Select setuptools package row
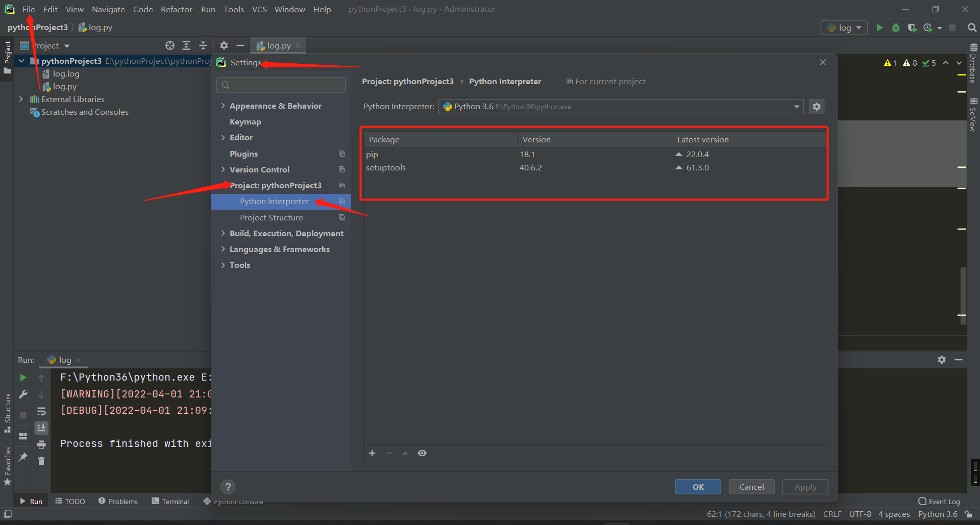 [x=595, y=167]
